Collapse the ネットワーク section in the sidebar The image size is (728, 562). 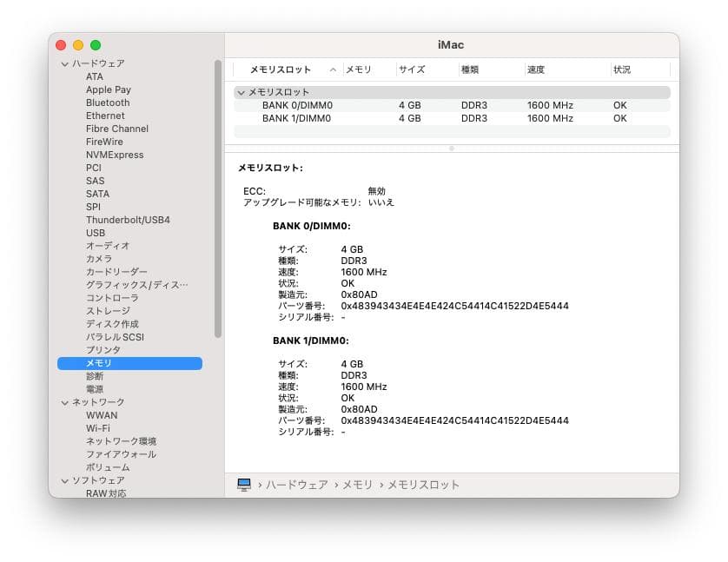(64, 402)
